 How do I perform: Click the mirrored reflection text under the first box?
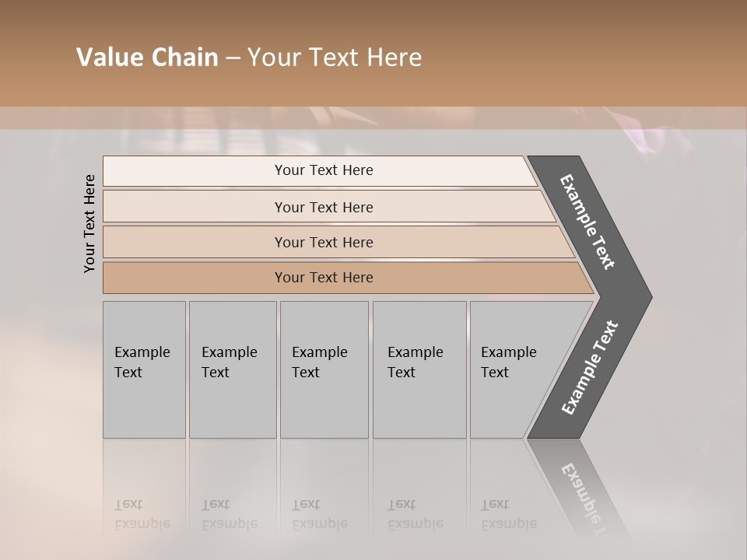tap(141, 514)
